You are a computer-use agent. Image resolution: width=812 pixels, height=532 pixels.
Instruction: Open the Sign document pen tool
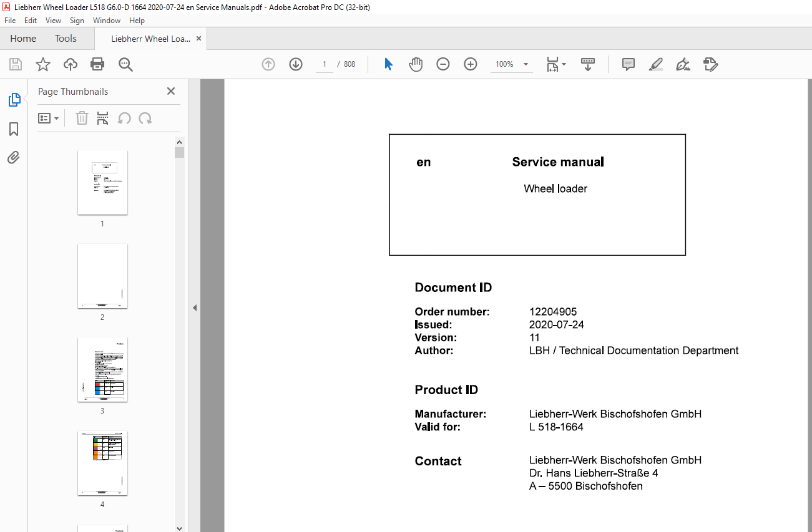tap(683, 64)
